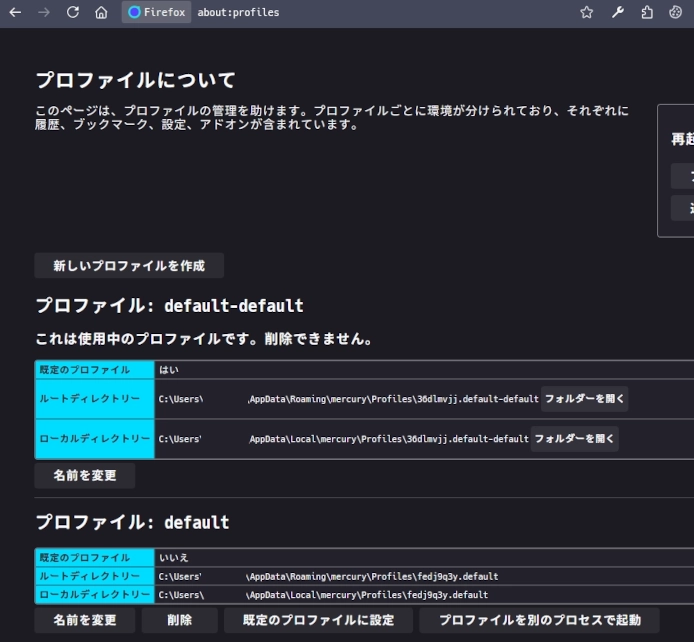Image resolution: width=694 pixels, height=642 pixels.
Task: Click the Local path ending 36dlmvjj.default-default
Action: [343, 439]
